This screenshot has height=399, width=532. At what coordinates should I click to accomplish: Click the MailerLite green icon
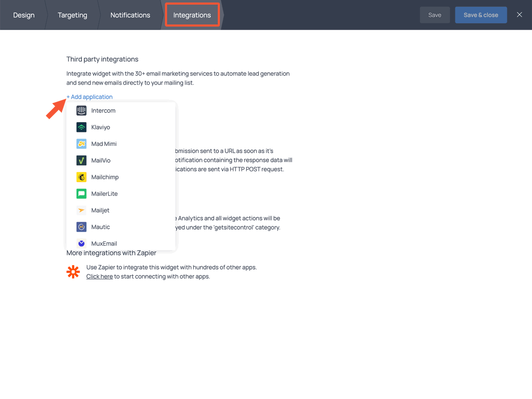[x=81, y=193]
